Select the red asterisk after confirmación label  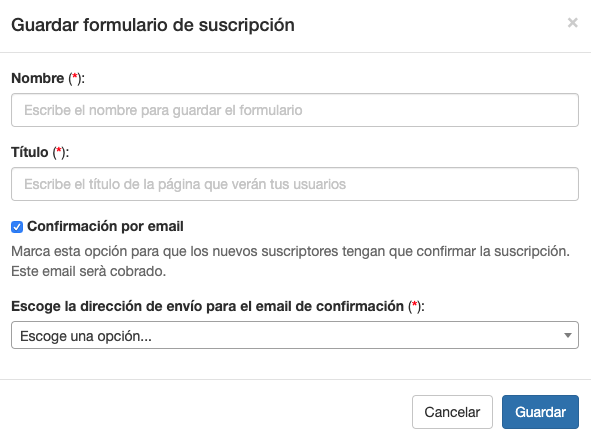pyautogui.click(x=414, y=304)
